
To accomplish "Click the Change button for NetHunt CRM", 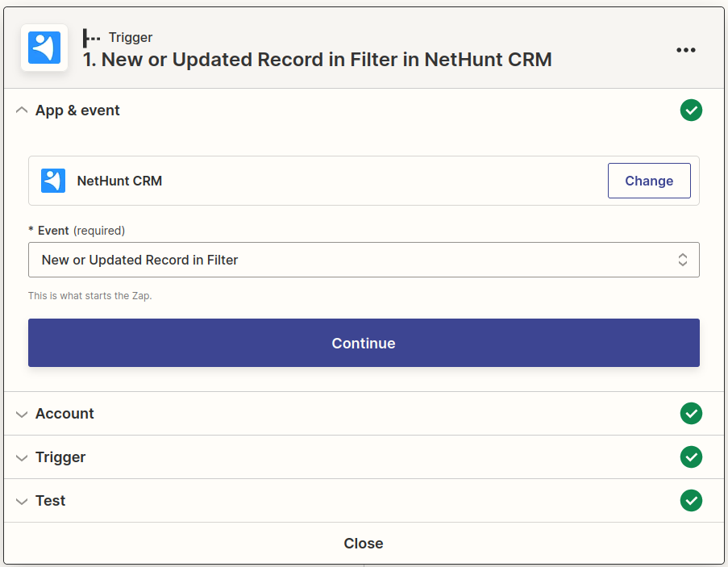I will click(x=649, y=181).
